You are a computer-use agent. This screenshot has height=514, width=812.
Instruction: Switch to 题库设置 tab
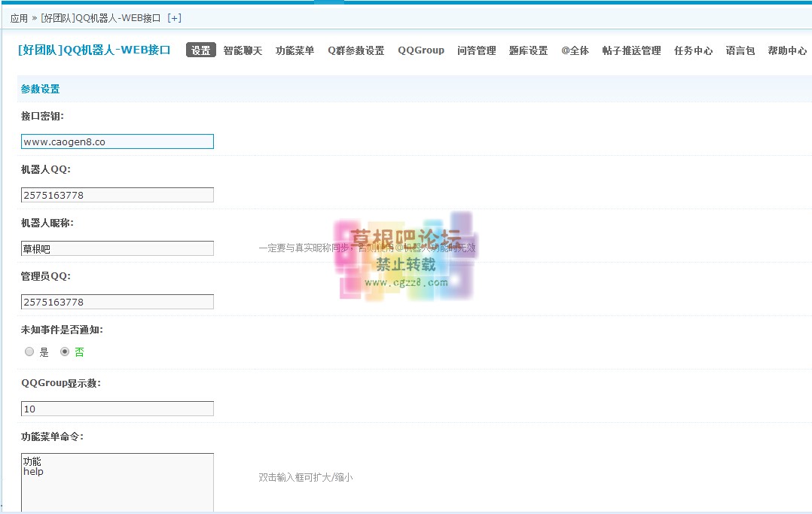(528, 51)
